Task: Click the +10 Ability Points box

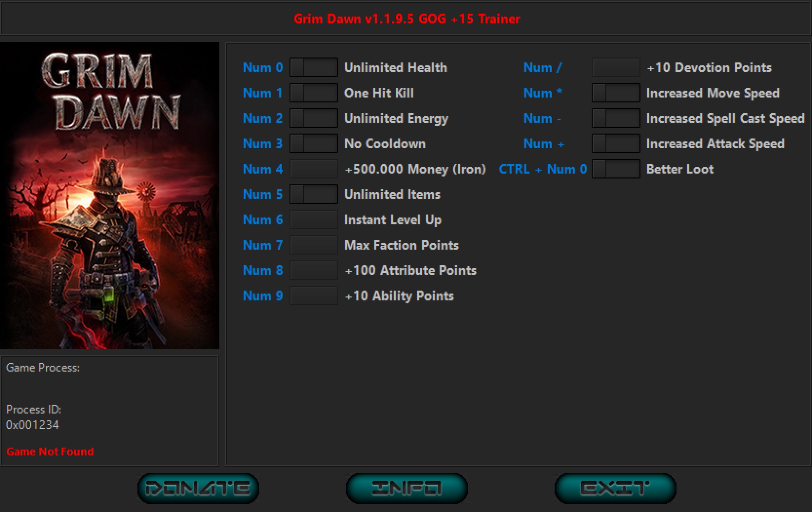Action: tap(314, 295)
